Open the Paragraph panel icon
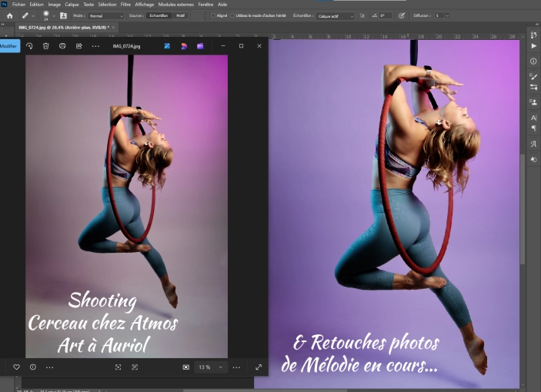 pyautogui.click(x=533, y=128)
